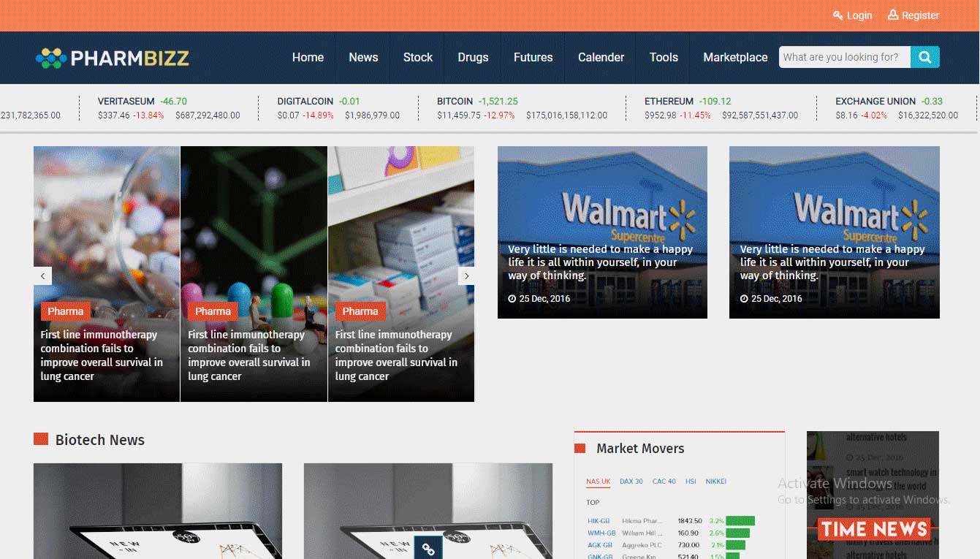
Task: Click the clock icon on the left Walmart card
Action: [512, 299]
